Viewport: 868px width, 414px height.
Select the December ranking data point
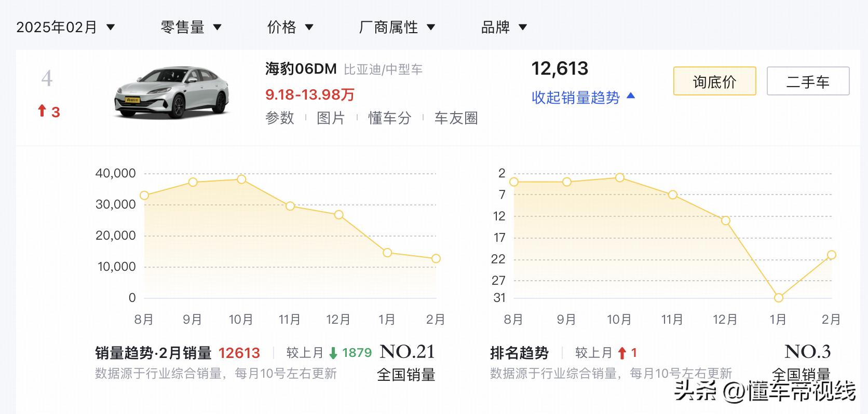click(726, 220)
